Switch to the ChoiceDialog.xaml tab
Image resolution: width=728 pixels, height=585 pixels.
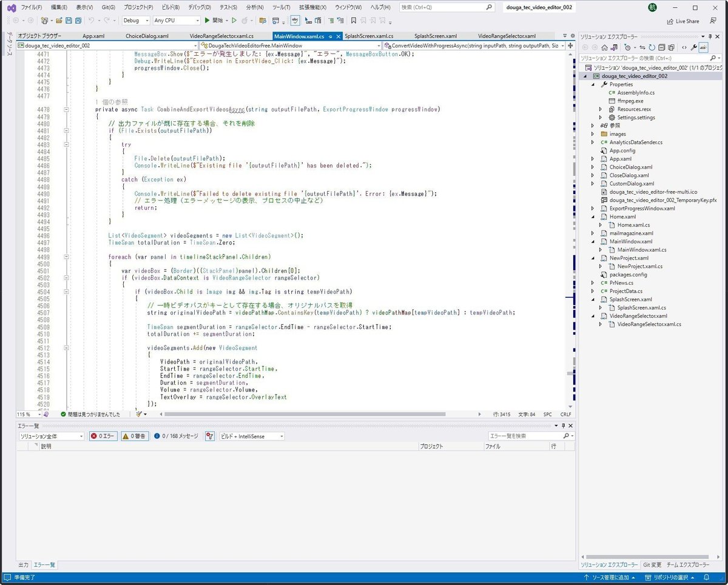pyautogui.click(x=147, y=36)
